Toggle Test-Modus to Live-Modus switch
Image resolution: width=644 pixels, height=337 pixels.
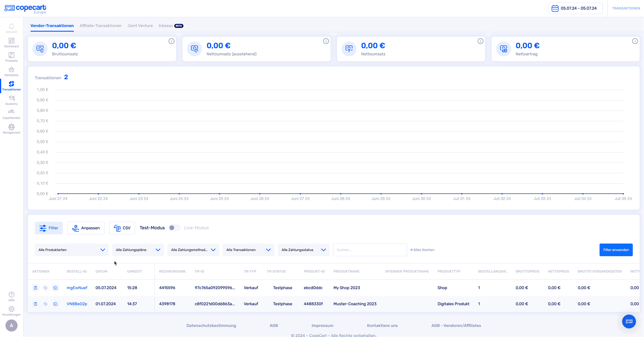[174, 228]
